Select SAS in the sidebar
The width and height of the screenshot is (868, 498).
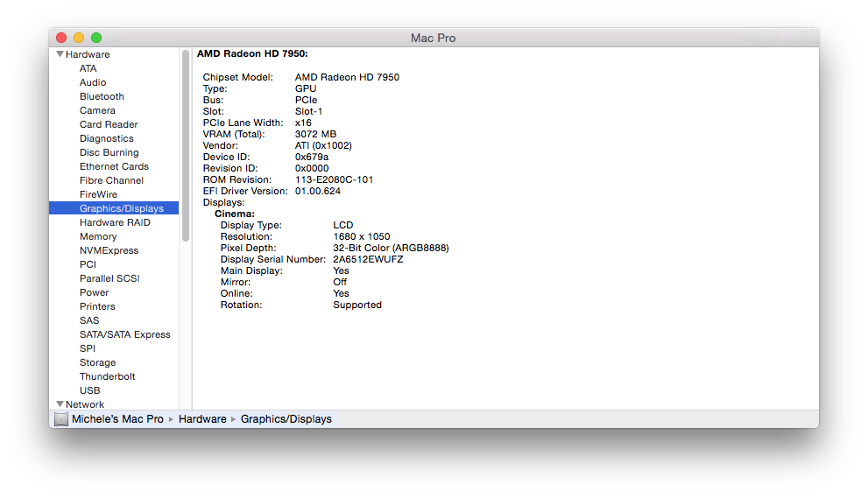pos(89,320)
